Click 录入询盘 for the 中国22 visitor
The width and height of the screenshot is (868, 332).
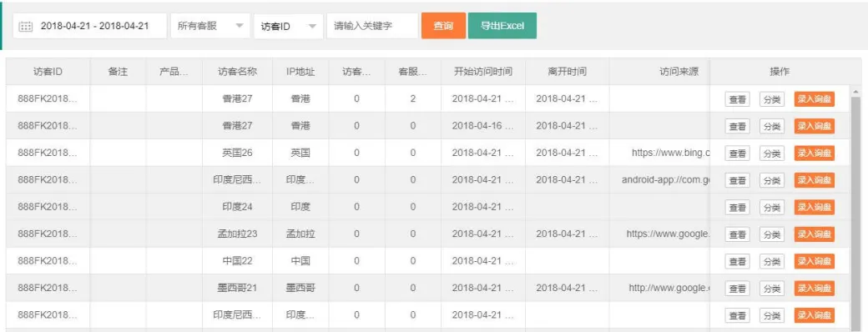tap(815, 262)
